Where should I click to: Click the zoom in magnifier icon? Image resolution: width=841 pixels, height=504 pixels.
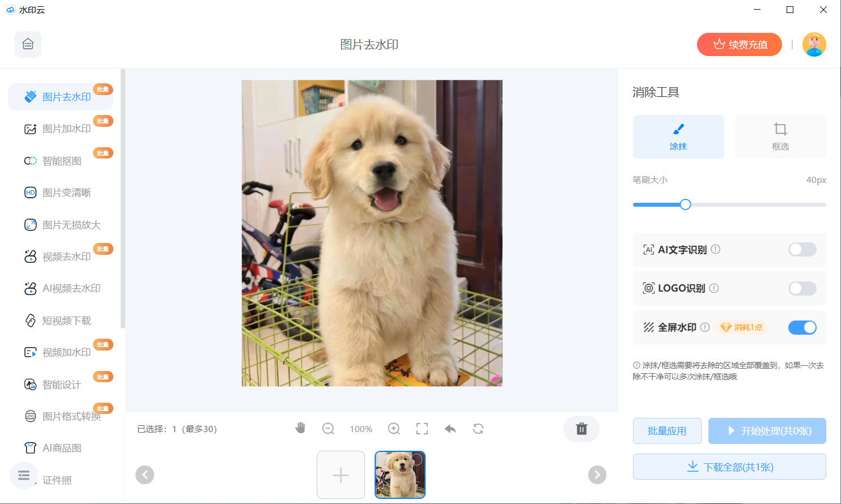[x=394, y=429]
